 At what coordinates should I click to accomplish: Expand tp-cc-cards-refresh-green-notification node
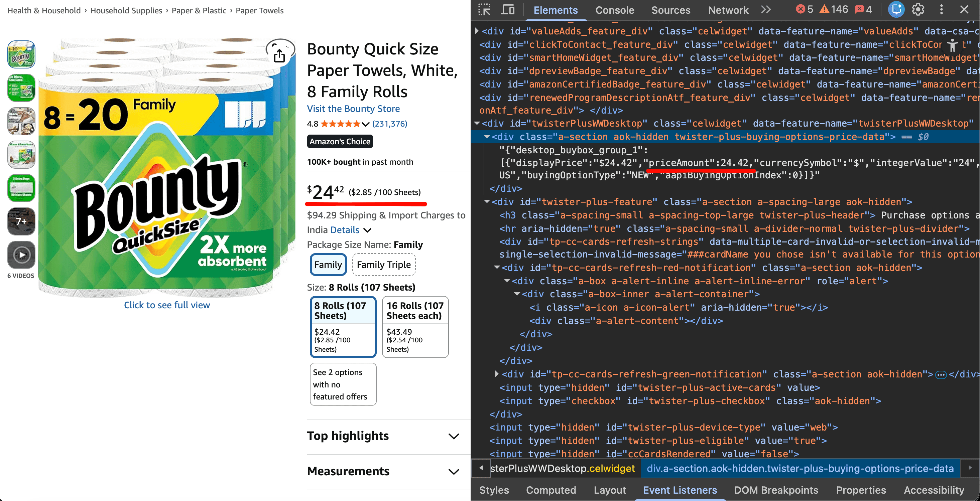tap(496, 374)
